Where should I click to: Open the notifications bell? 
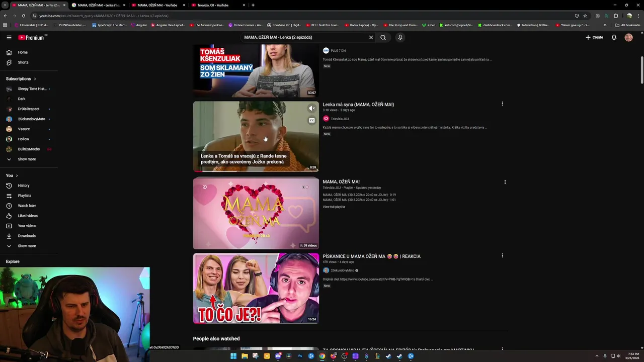click(614, 37)
